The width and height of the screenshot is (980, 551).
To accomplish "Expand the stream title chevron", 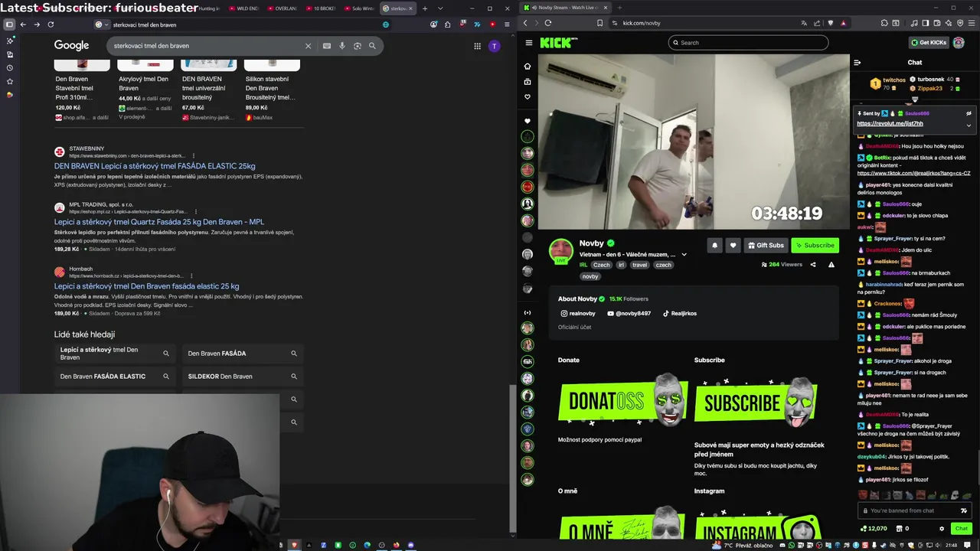I will pos(684,255).
